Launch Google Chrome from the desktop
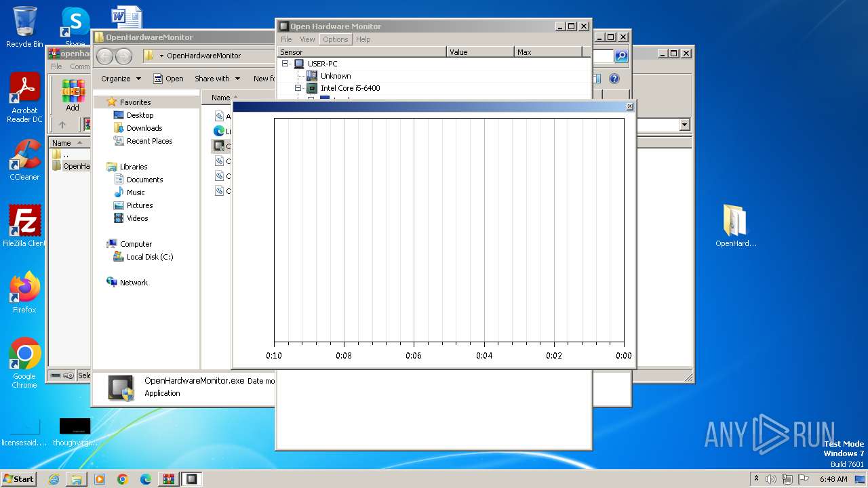The height and width of the screenshot is (488, 868). tap(24, 363)
